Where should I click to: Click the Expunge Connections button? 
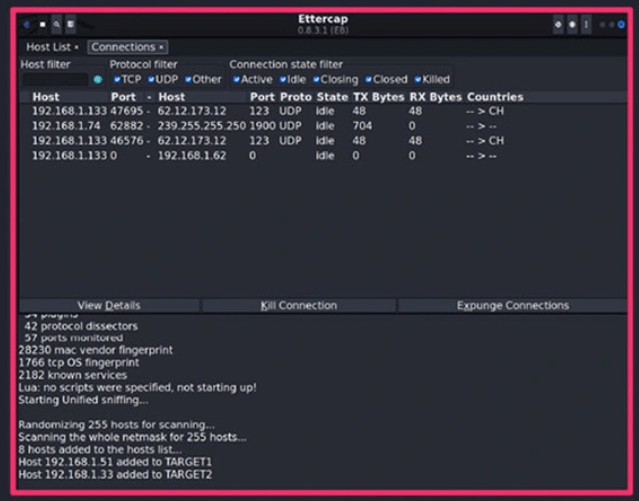pos(513,305)
